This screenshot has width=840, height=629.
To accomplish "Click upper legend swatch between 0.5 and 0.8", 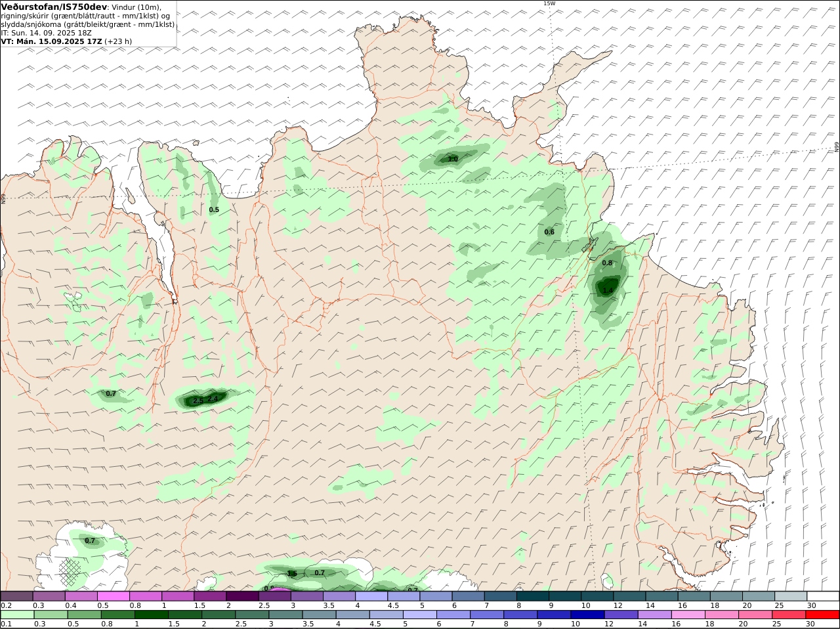I will click(113, 596).
